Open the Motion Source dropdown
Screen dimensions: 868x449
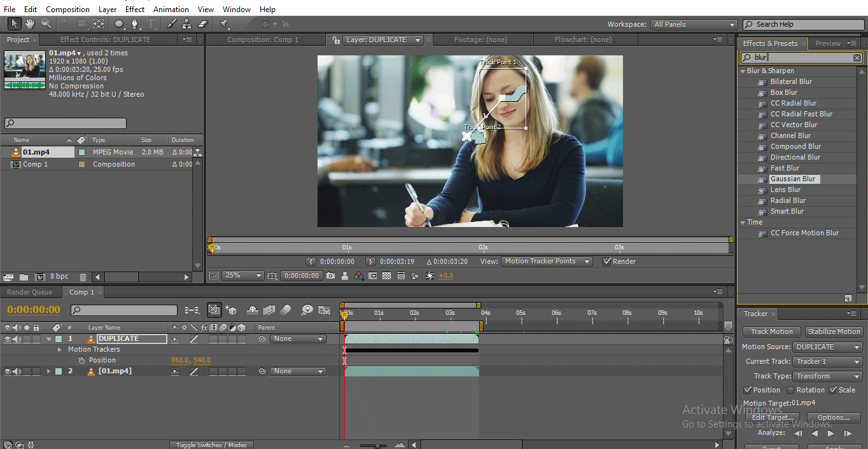[827, 347]
